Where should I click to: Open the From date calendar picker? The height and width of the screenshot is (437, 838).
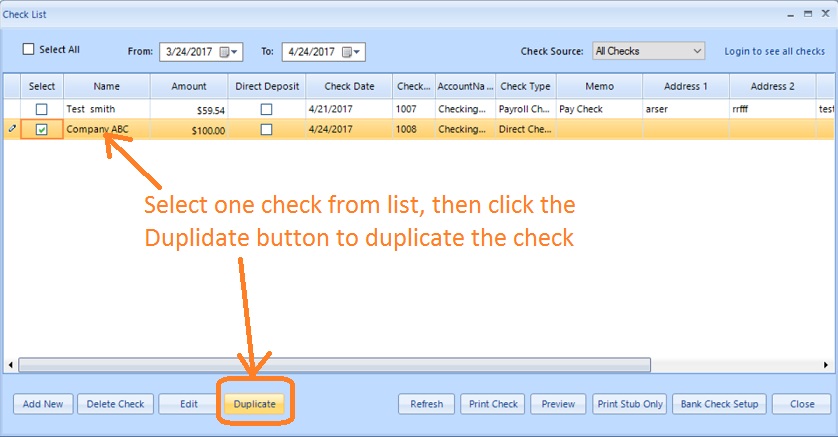tap(229, 52)
